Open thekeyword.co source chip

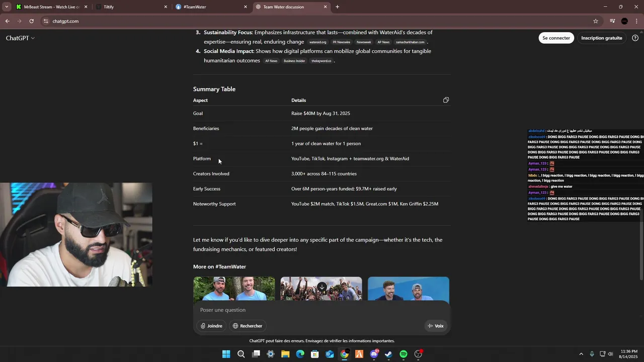click(x=321, y=61)
